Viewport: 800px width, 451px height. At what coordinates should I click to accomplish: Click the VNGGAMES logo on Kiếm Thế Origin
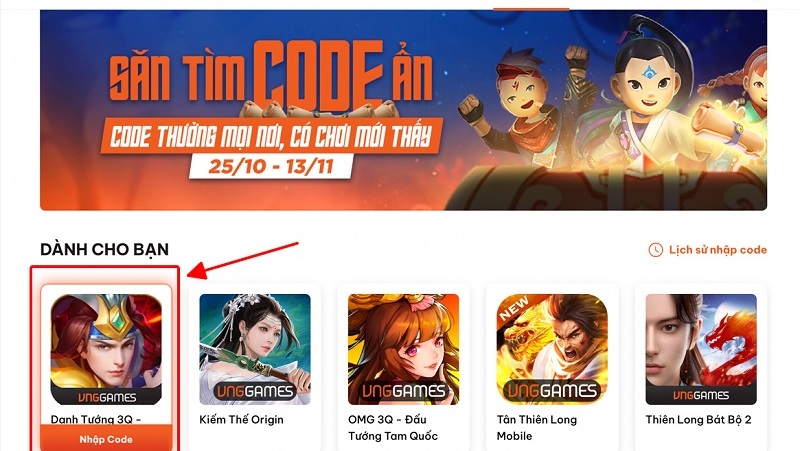point(255,392)
